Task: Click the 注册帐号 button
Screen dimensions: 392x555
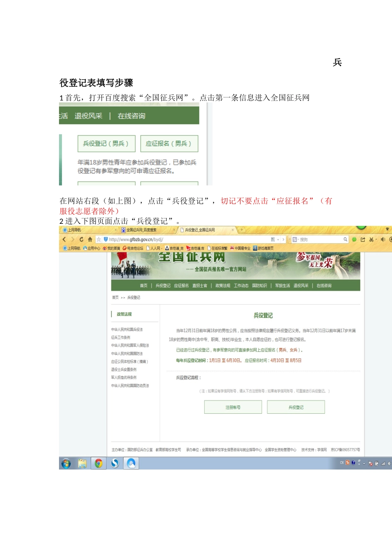Action: pyautogui.click(x=233, y=407)
